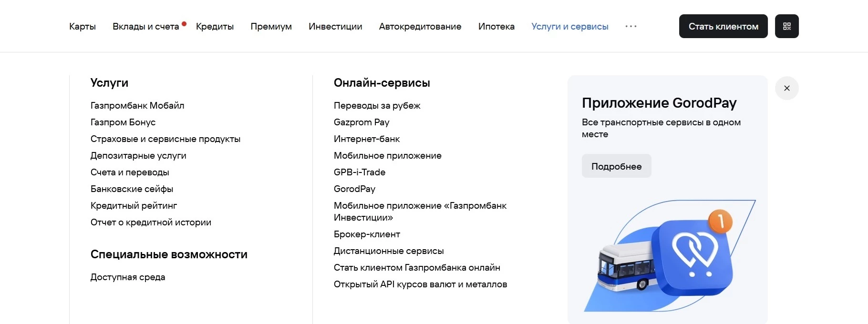Select Вклады и счета with notification dot

tap(145, 27)
